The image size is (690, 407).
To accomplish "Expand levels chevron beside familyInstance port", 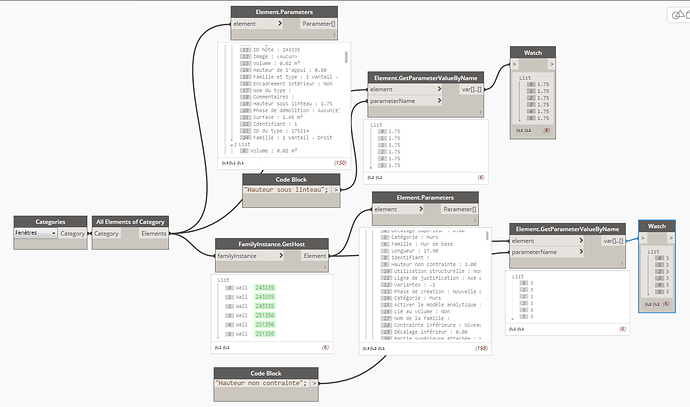I will pos(280,256).
